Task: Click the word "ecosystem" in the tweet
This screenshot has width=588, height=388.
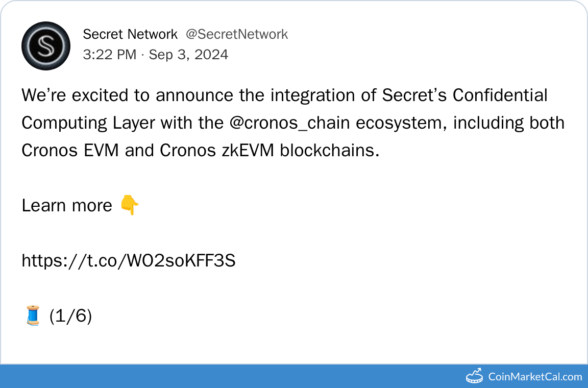Action: pyautogui.click(x=397, y=123)
